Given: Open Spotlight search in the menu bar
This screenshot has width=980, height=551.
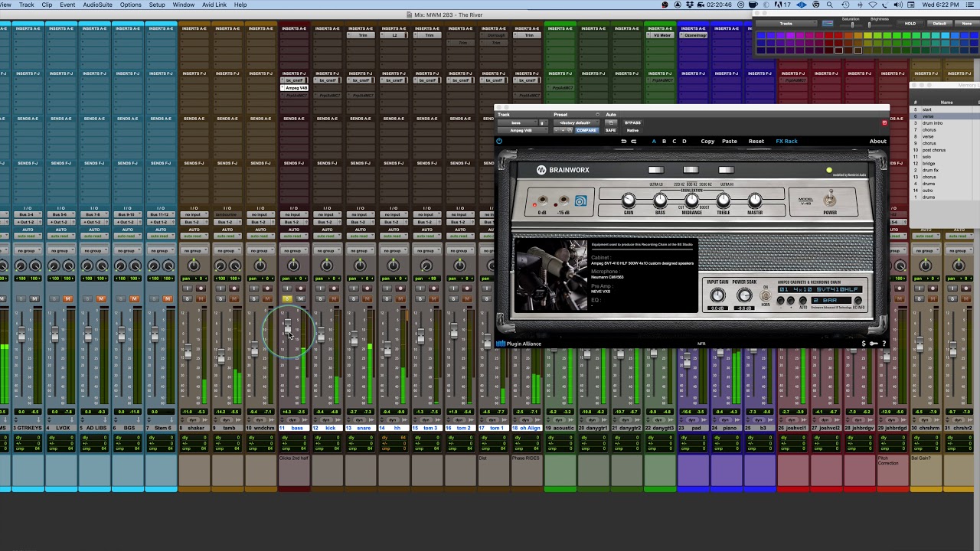Looking at the screenshot, I should pos(831,5).
